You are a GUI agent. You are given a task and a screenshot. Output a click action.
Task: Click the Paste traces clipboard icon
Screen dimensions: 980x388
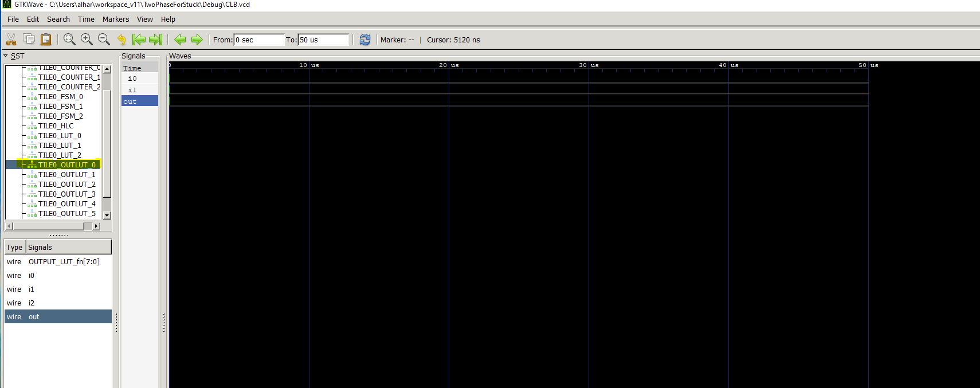coord(46,40)
